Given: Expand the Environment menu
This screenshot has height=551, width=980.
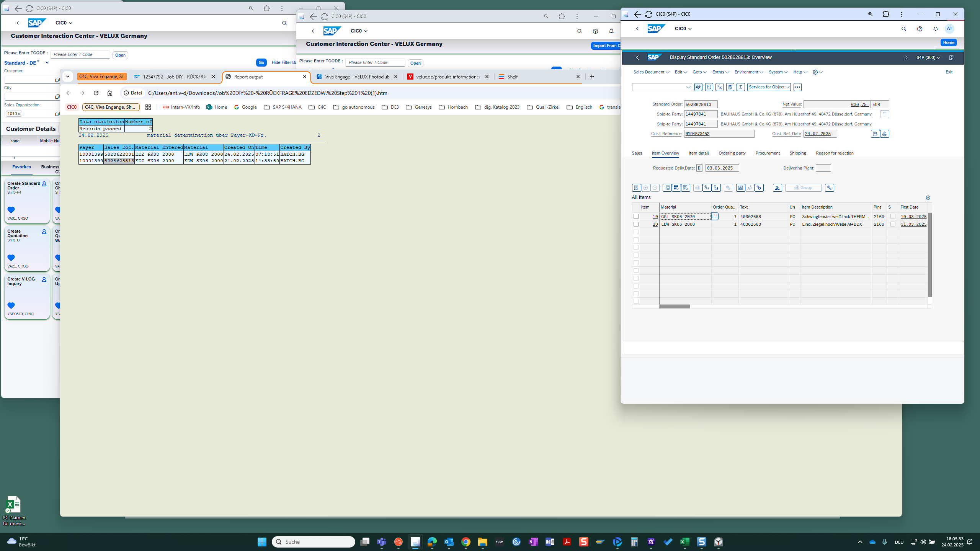Looking at the screenshot, I should [749, 72].
